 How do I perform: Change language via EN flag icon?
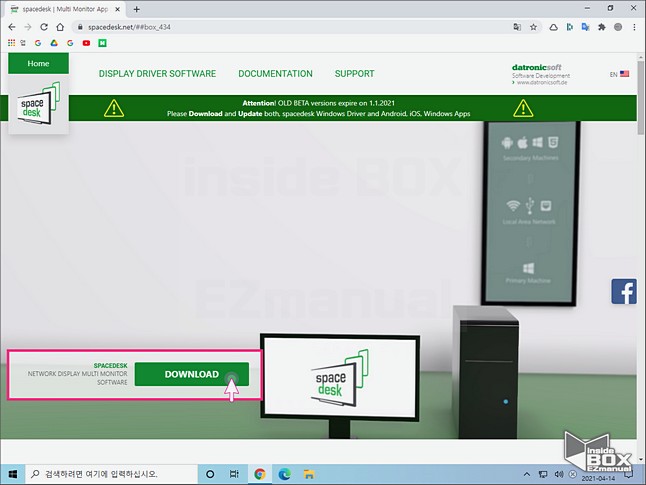619,74
